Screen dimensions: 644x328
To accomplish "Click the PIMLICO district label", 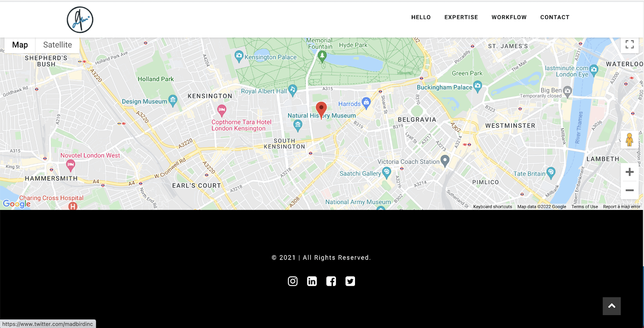I will point(486,182).
